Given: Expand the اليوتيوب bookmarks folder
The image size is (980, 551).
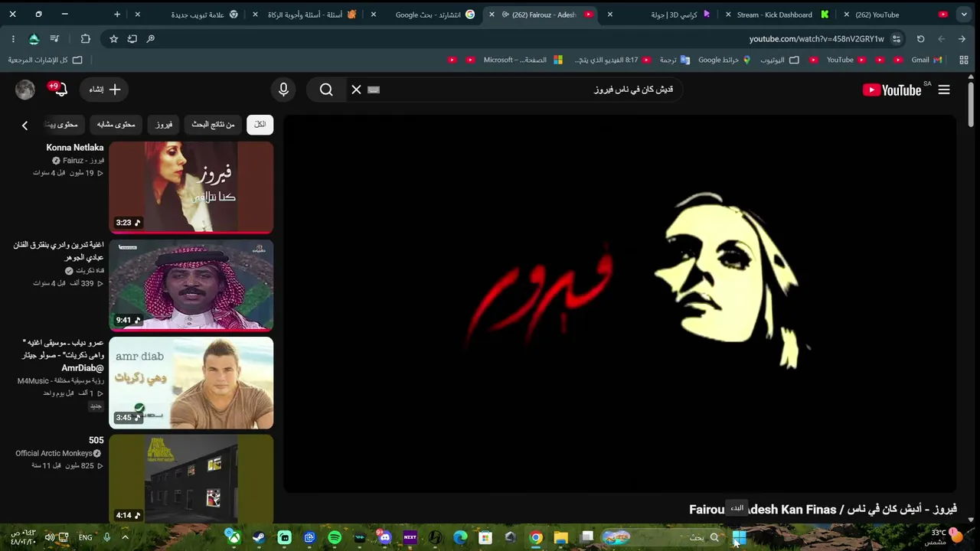Looking at the screenshot, I should pos(779,60).
